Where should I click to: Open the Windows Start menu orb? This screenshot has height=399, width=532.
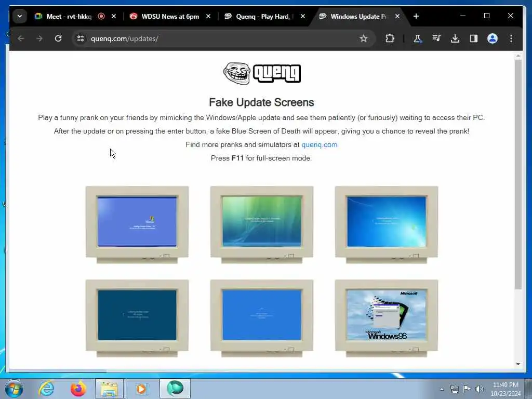(x=14, y=389)
